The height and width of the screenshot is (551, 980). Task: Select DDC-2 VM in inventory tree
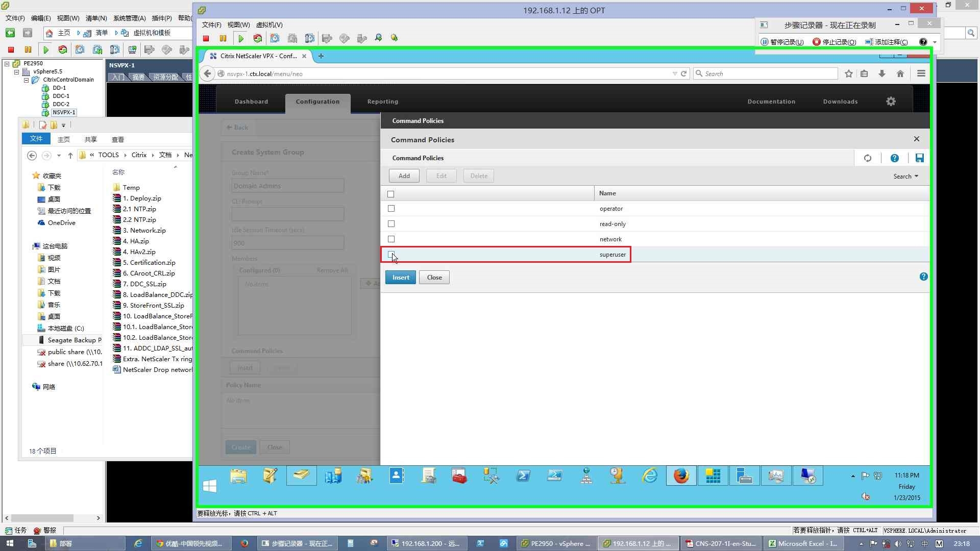[61, 104]
